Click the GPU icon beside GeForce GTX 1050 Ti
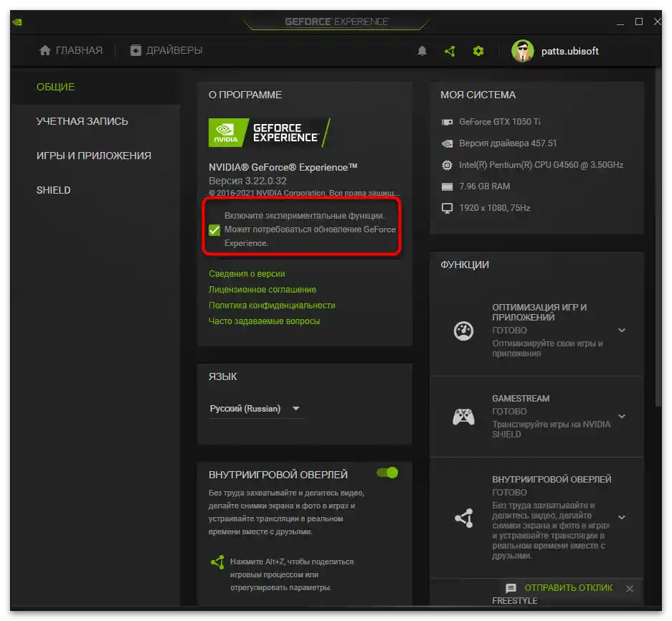The image size is (672, 621). point(447,122)
